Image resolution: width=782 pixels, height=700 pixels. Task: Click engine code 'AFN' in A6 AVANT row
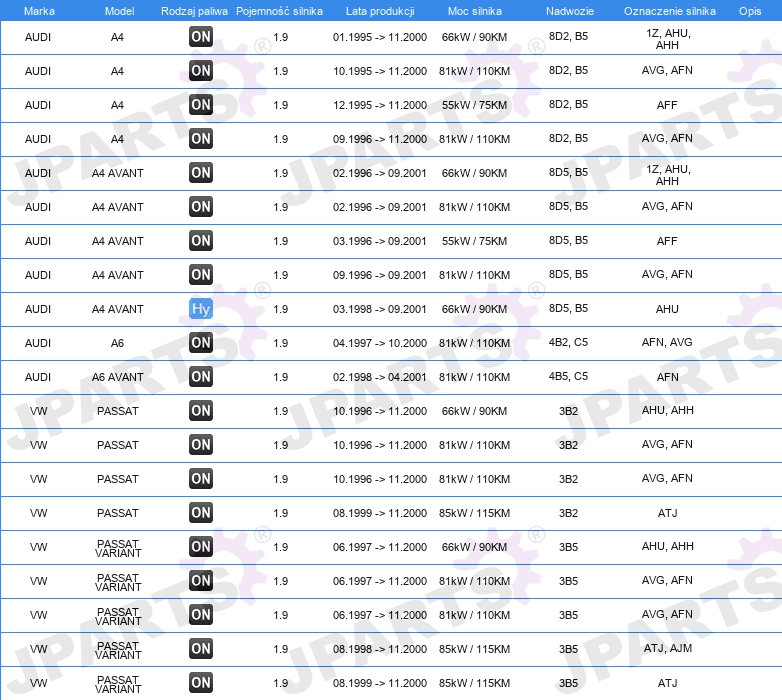coord(667,377)
